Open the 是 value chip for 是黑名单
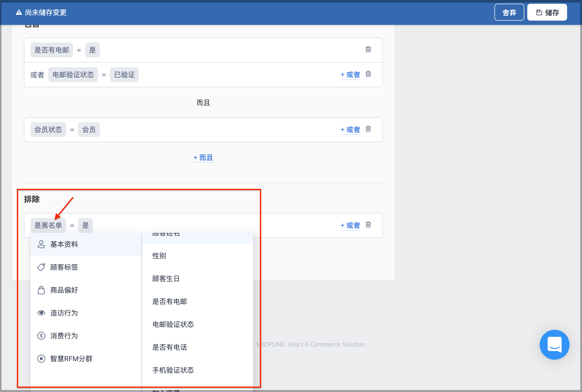This screenshot has width=582, height=392. click(85, 226)
